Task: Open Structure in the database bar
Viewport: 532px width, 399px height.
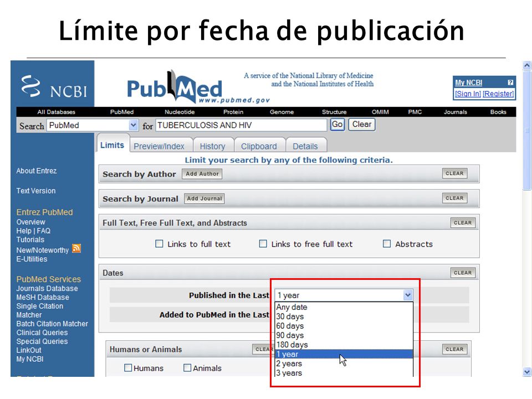Action: point(334,112)
